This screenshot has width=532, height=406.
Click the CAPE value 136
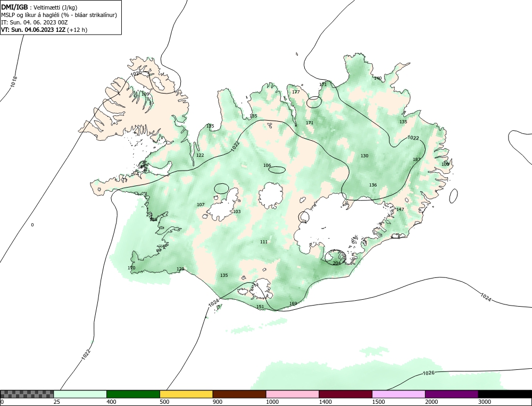coord(373,185)
